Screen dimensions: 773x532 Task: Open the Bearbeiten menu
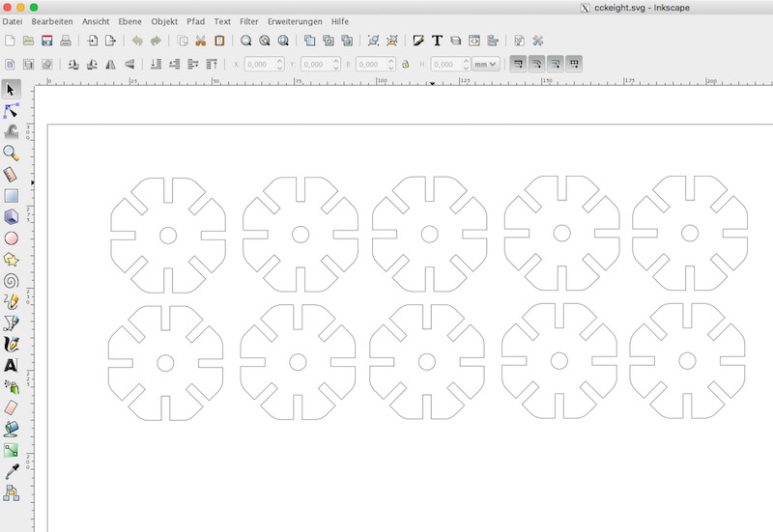coord(52,21)
